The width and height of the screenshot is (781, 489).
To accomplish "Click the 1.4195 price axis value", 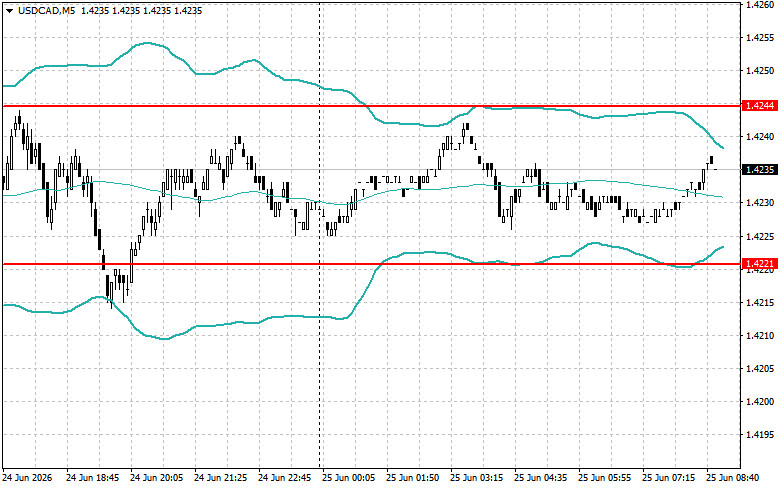I will 760,435.
